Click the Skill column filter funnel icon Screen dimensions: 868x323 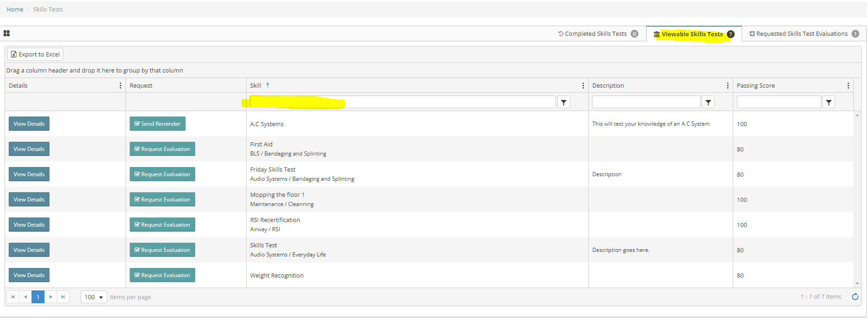click(564, 102)
